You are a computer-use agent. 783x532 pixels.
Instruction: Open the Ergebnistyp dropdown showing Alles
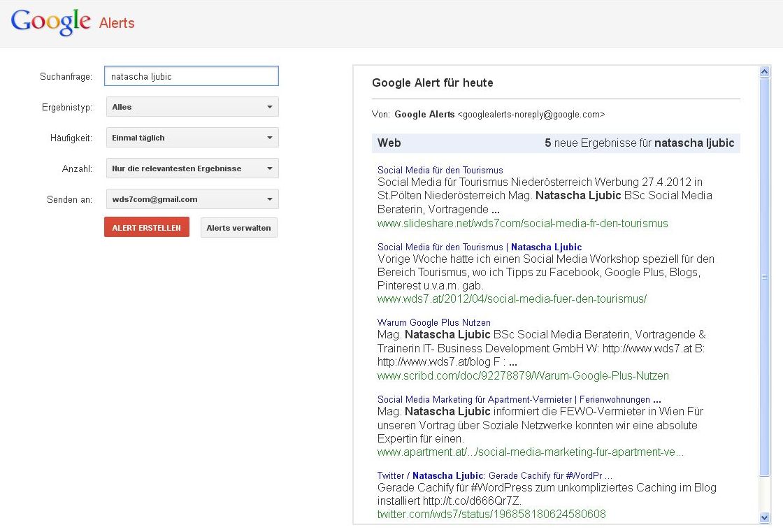[192, 107]
